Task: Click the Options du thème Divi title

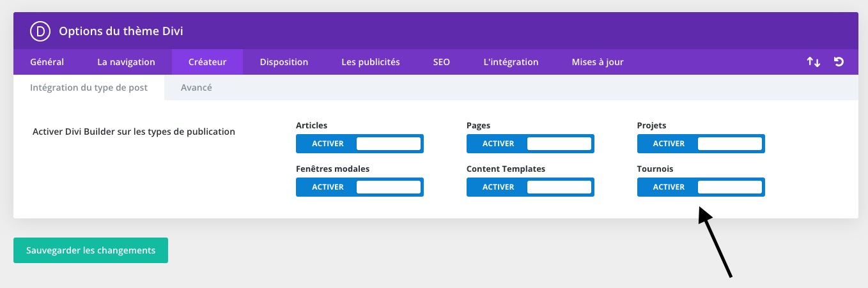Action: [x=121, y=31]
